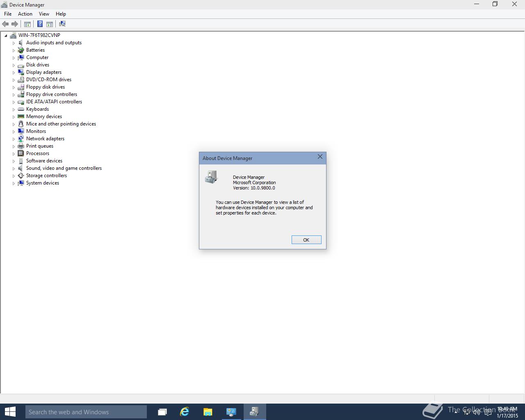Toggle the Show/Hide Console Tree toolbar icon
The height and width of the screenshot is (420, 525).
(27, 24)
